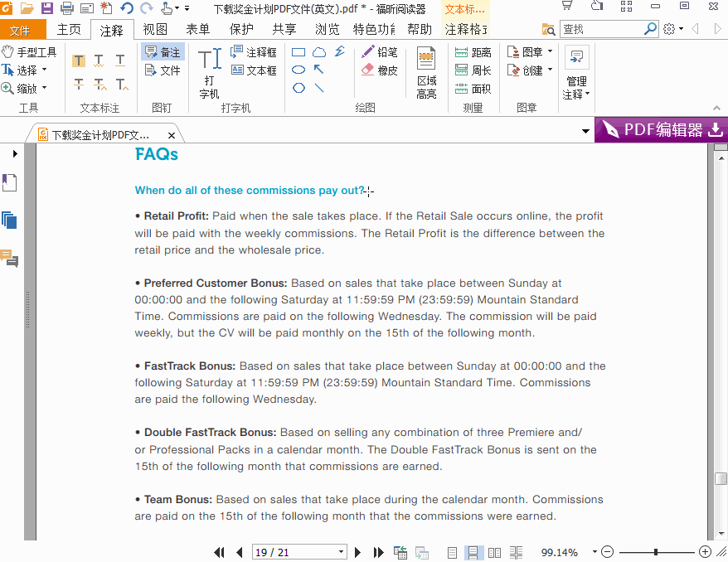This screenshot has width=728, height=562.
Task: Select the arrow drawing tool
Action: [x=318, y=70]
